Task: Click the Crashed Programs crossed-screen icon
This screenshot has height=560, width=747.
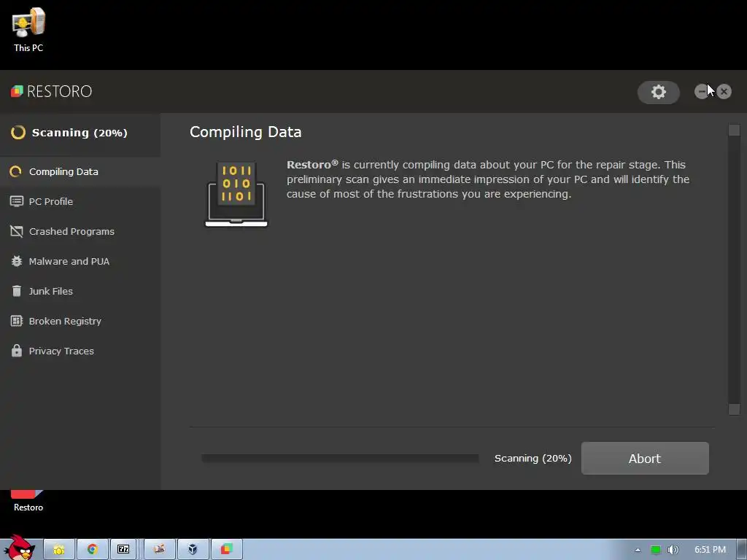Action: tap(17, 231)
